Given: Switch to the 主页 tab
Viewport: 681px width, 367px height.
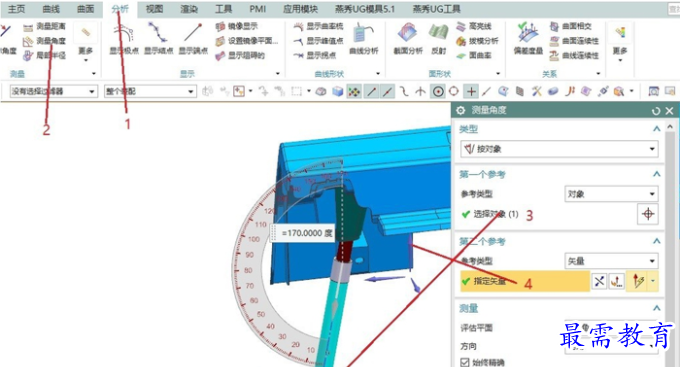Looking at the screenshot, I should coord(17,9).
